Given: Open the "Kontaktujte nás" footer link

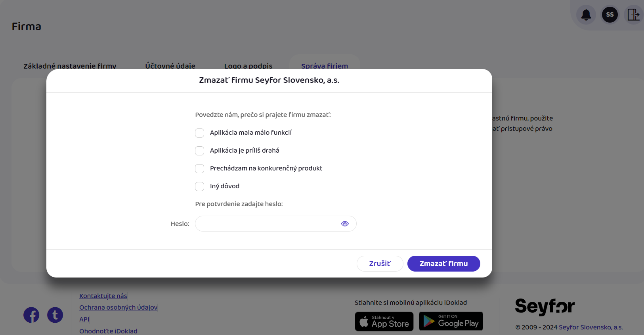Looking at the screenshot, I should click(103, 296).
